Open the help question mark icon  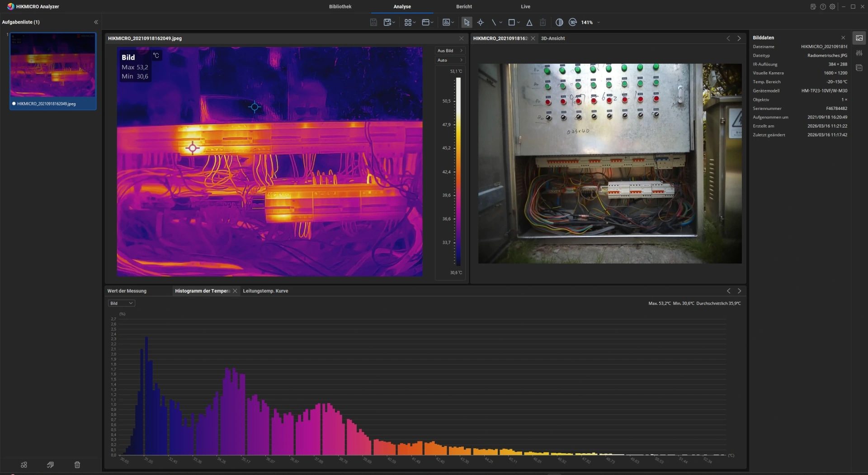pyautogui.click(x=823, y=7)
